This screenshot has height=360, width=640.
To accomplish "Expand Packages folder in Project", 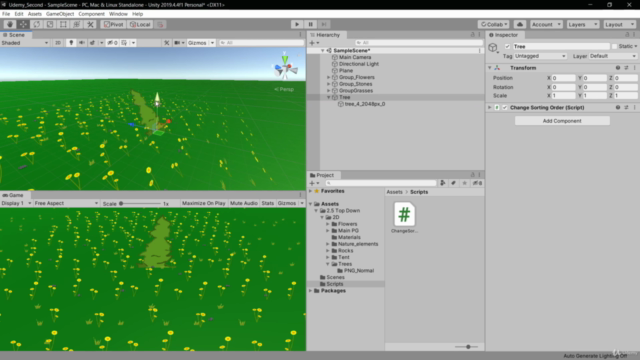I will tap(311, 291).
